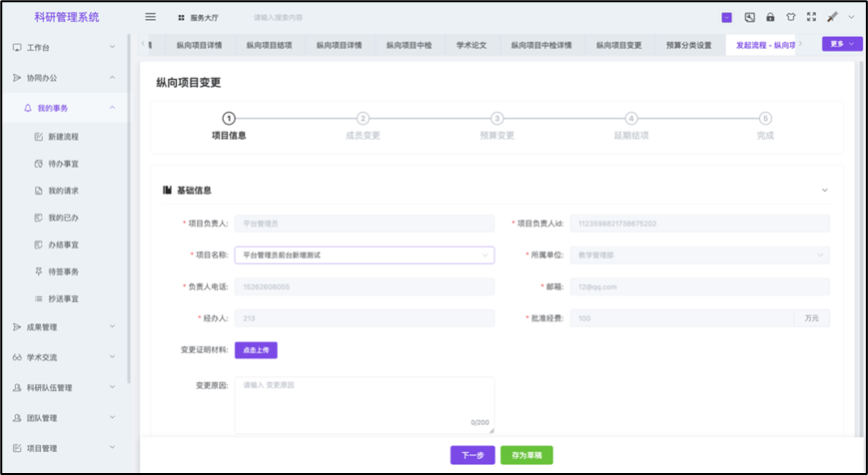This screenshot has width=868, height=475.
Task: Open 服务大厅 service hall
Action: (200, 18)
